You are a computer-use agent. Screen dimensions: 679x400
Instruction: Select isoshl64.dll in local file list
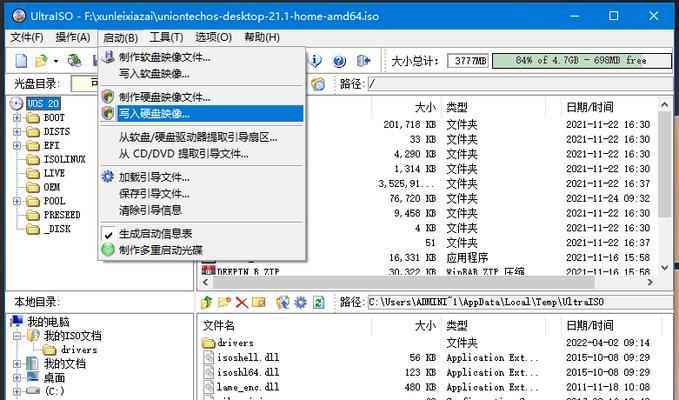[248, 372]
